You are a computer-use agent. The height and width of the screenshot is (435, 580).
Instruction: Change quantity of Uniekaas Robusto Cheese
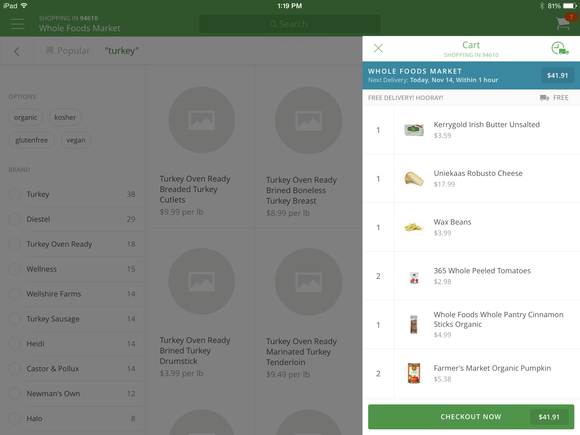[x=378, y=179]
